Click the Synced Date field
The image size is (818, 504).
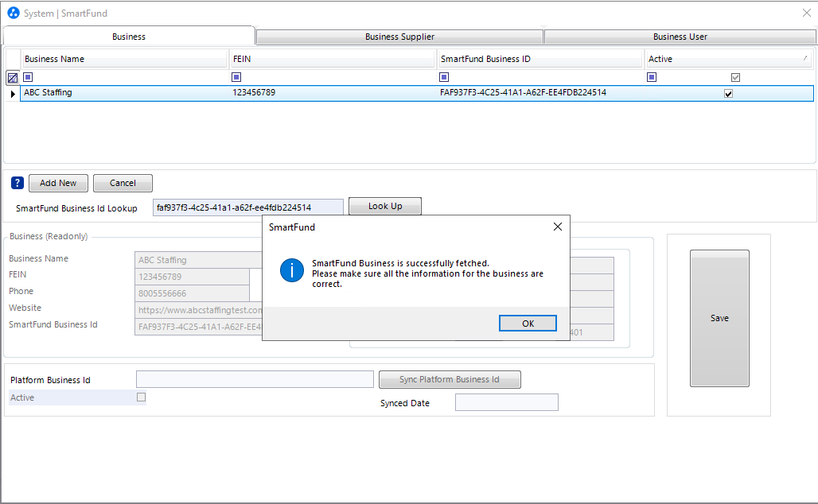click(x=507, y=402)
